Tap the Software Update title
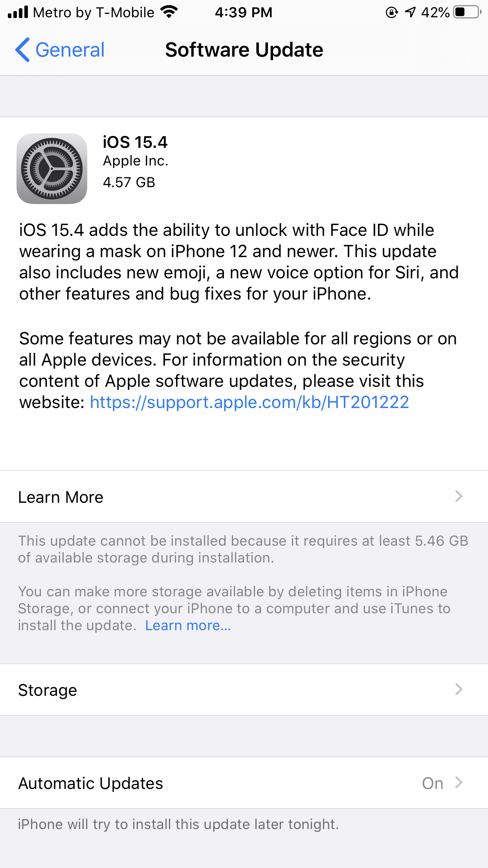This screenshot has height=868, width=488. click(x=244, y=50)
